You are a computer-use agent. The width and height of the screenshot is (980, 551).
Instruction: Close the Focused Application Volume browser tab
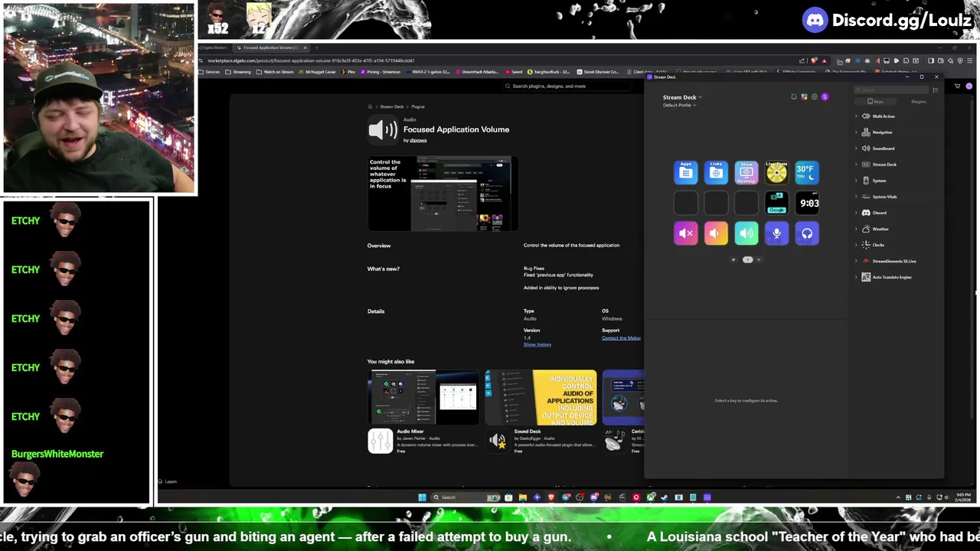(x=305, y=47)
